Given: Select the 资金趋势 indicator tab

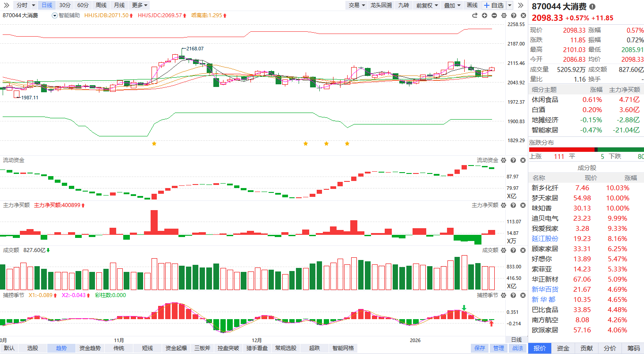Looking at the screenshot, I should [x=90, y=348].
